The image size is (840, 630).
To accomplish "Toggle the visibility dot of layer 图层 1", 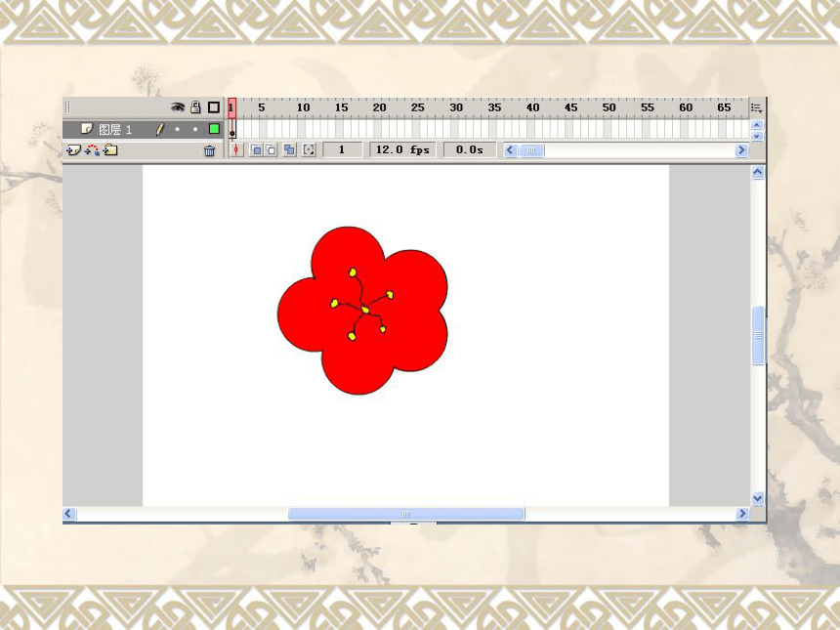I will pos(178,129).
